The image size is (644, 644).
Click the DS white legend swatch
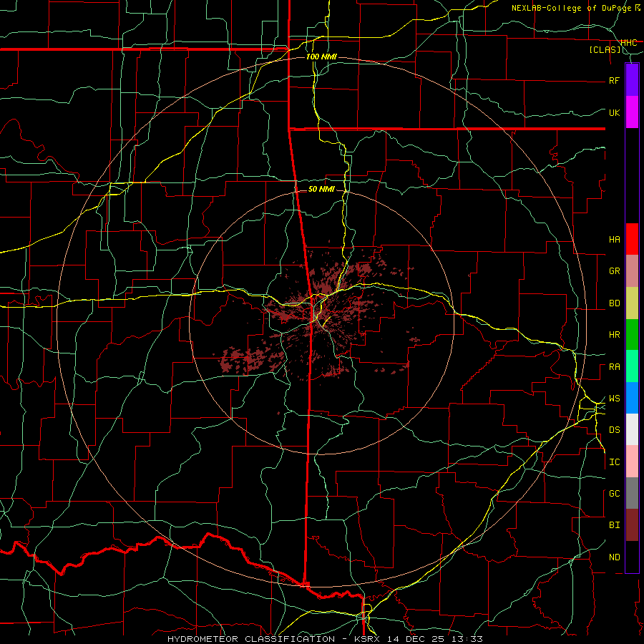point(632,429)
